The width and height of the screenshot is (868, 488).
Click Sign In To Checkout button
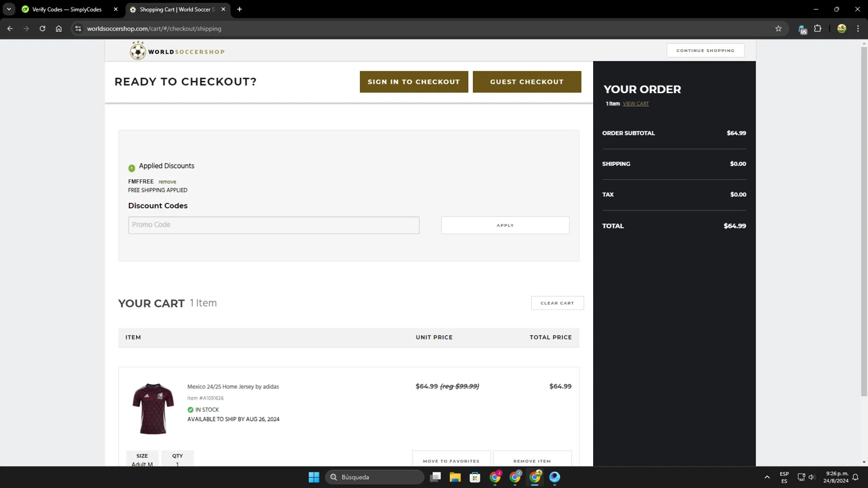(x=414, y=82)
